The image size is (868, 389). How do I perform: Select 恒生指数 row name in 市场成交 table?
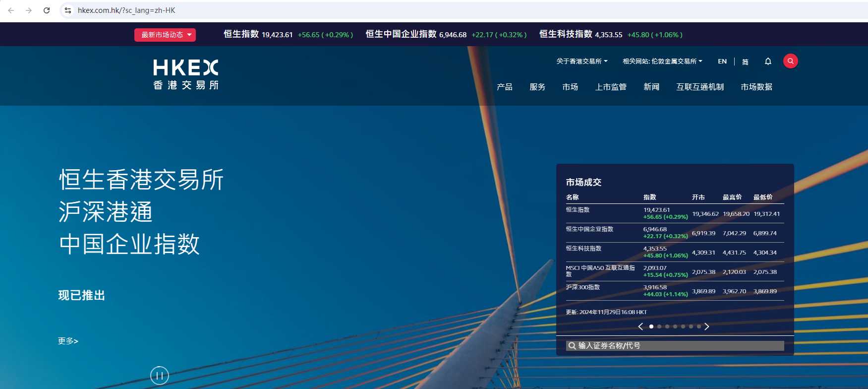[578, 210]
